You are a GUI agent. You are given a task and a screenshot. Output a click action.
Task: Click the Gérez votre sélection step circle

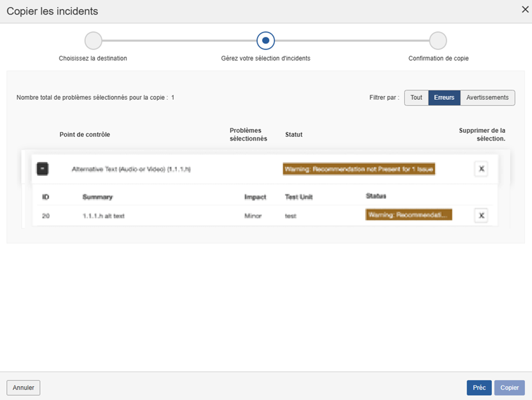click(265, 41)
